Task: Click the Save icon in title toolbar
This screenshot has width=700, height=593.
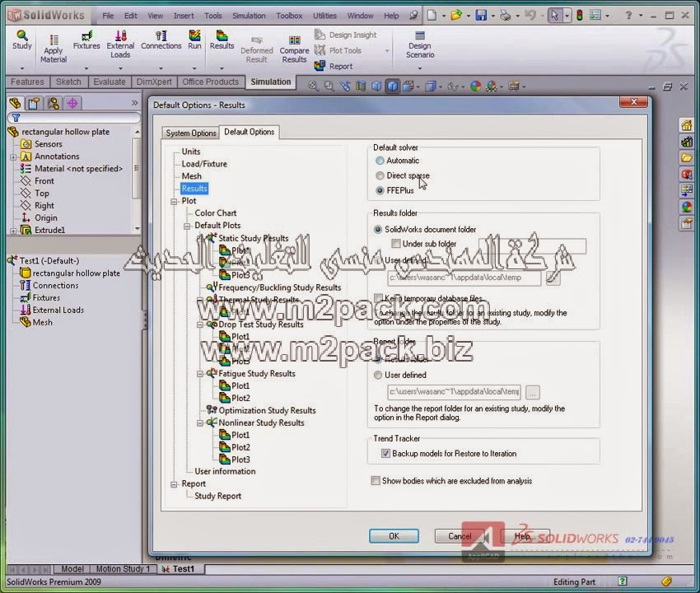Action: pyautogui.click(x=481, y=15)
